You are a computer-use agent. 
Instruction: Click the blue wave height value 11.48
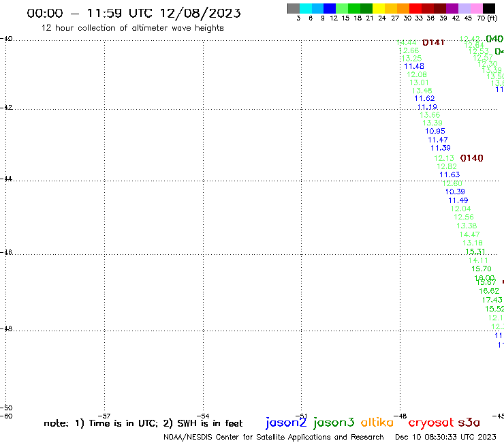pos(414,66)
